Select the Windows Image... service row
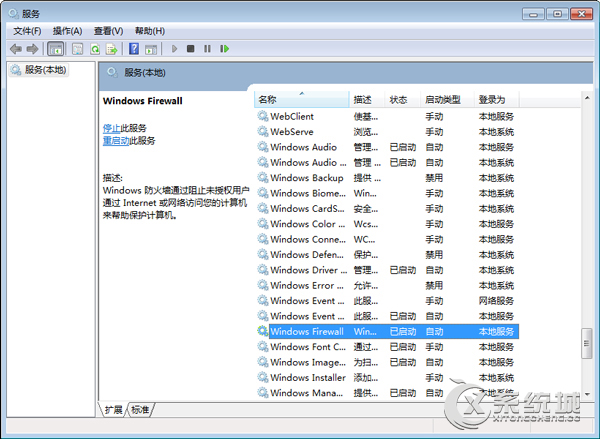The height and width of the screenshot is (439, 600). click(x=387, y=362)
